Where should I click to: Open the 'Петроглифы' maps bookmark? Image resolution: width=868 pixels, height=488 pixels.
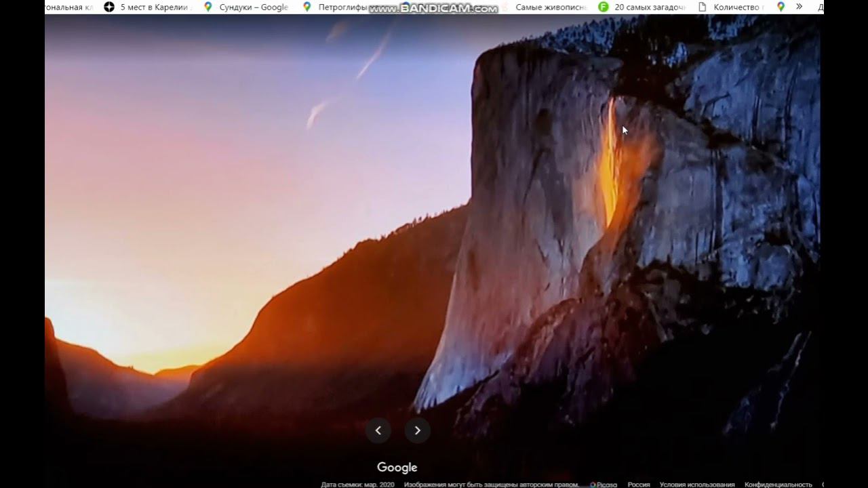click(335, 7)
